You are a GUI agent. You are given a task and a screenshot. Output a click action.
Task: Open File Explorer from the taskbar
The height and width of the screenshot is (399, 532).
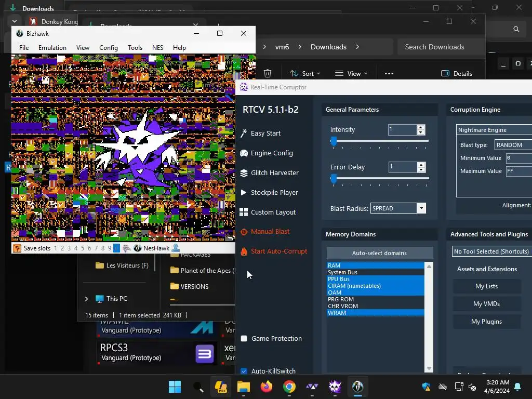(x=244, y=387)
